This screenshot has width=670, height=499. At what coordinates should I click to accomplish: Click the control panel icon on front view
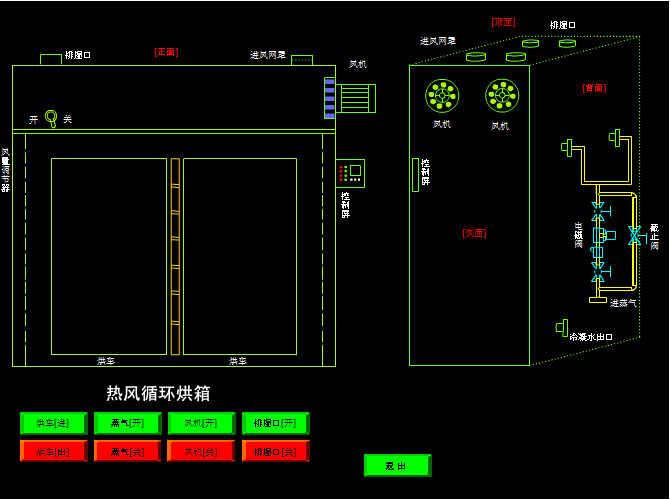tap(351, 172)
